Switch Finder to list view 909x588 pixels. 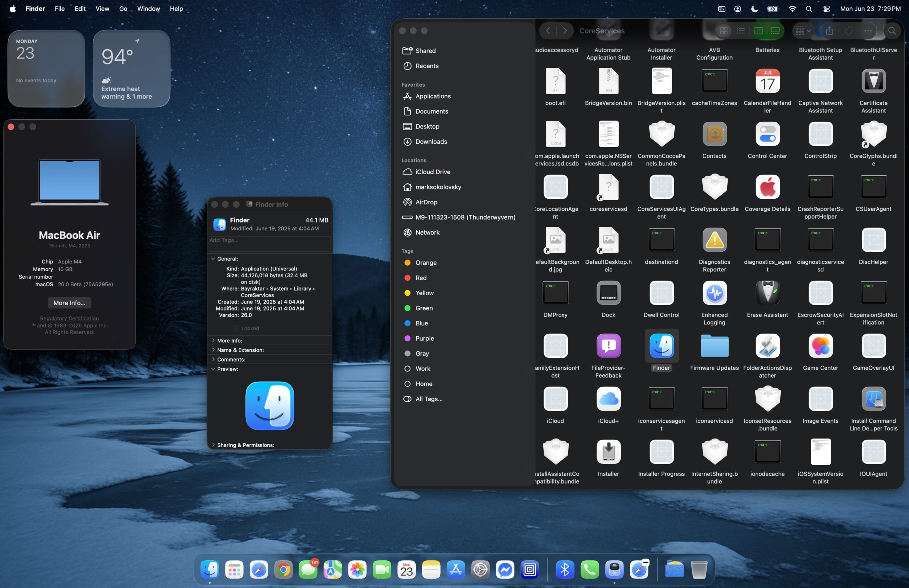741,31
